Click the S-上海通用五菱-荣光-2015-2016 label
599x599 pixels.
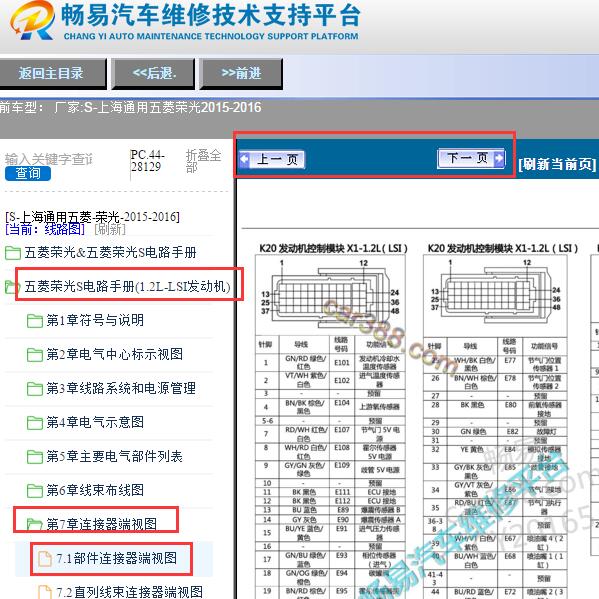[x=92, y=217]
